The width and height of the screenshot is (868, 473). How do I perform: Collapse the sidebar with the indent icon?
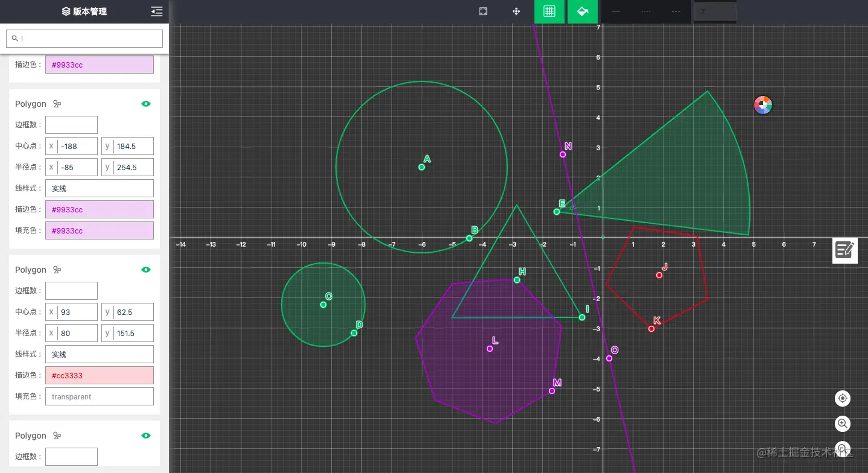(x=157, y=11)
